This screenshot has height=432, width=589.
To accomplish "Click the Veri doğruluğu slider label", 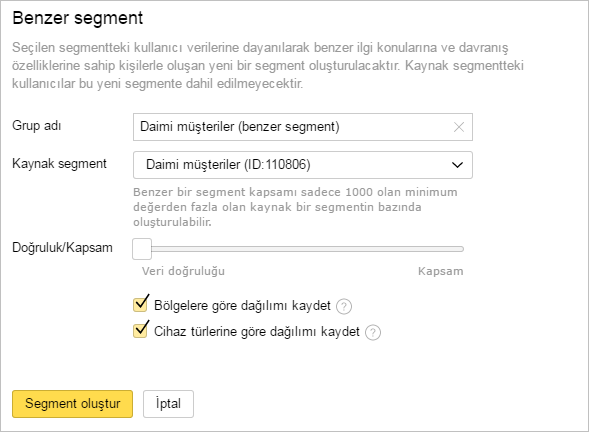I will pos(183,271).
